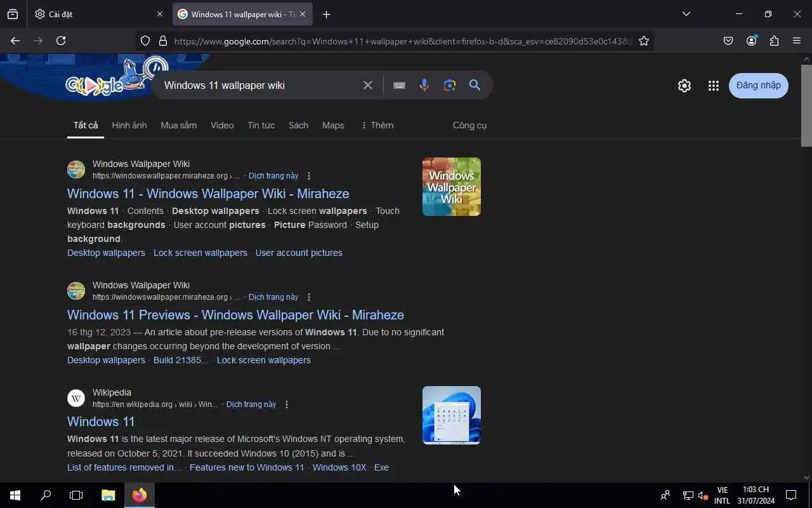The image size is (812, 508).
Task: Search by image with Lens icon
Action: click(450, 85)
